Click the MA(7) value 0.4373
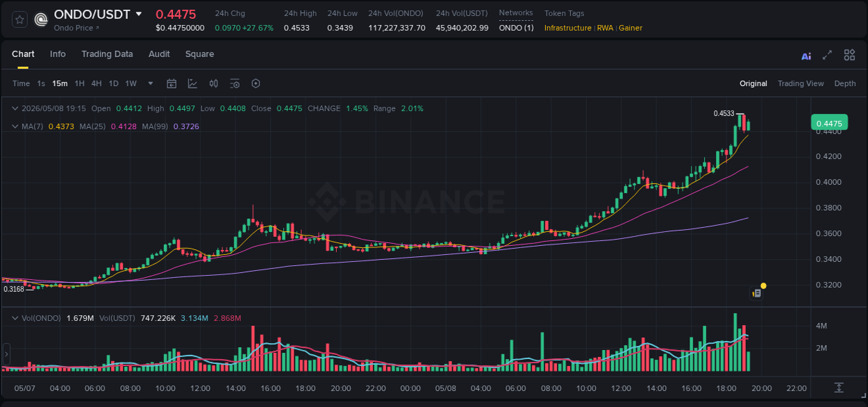This screenshot has height=407, width=868. [x=60, y=126]
